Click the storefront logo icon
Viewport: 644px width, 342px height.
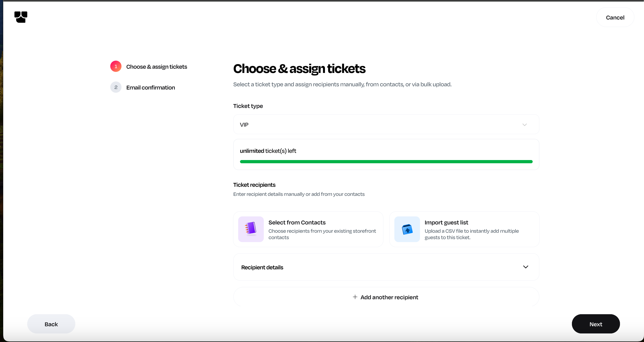click(x=21, y=17)
